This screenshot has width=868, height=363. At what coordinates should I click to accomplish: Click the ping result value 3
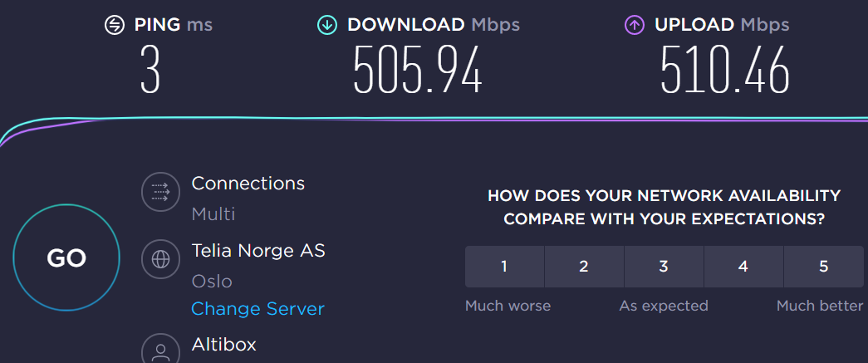(x=150, y=71)
